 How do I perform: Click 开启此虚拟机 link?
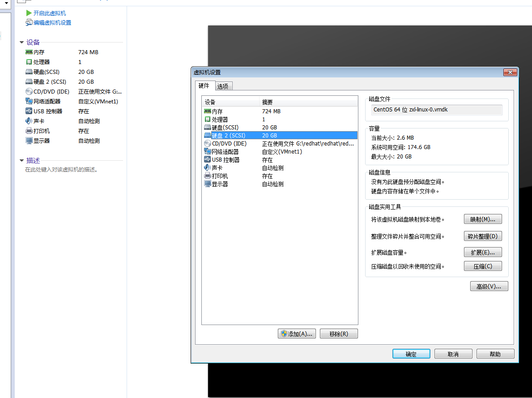50,13
